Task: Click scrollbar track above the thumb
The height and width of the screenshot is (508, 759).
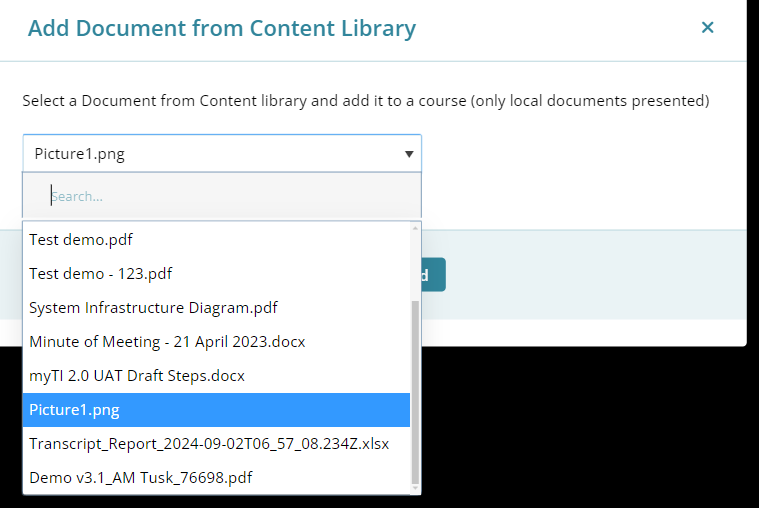Action: click(x=416, y=265)
